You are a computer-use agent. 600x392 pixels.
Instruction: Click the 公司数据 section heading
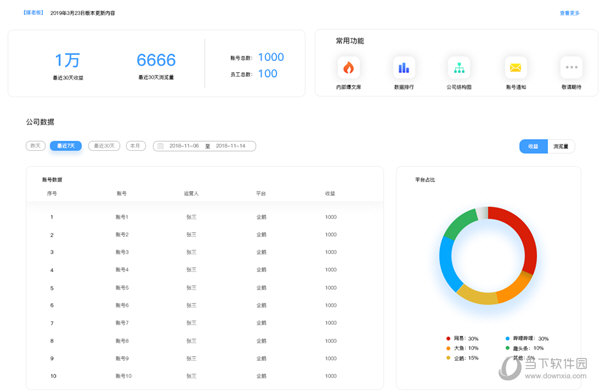pos(40,122)
